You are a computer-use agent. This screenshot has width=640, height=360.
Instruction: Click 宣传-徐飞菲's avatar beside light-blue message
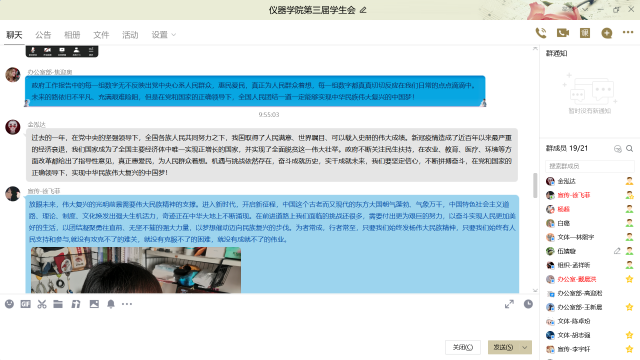[x=13, y=193]
